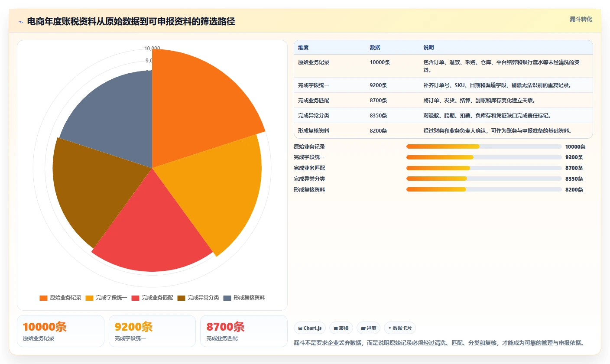Click the 形成复核资料 progress bar
610x364 pixels.
click(x=484, y=189)
